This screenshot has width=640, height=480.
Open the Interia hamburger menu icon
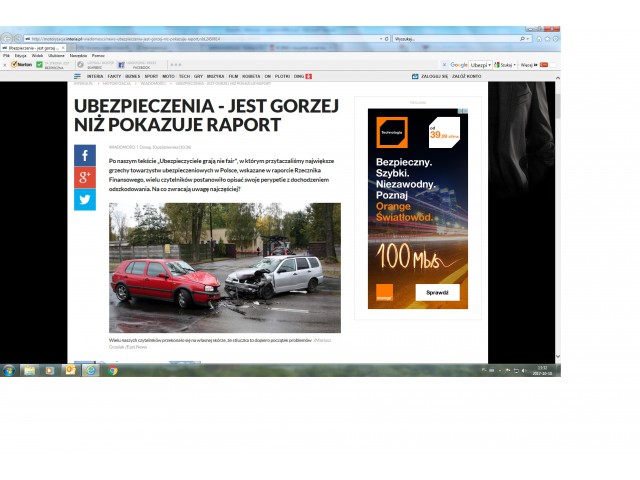78,75
